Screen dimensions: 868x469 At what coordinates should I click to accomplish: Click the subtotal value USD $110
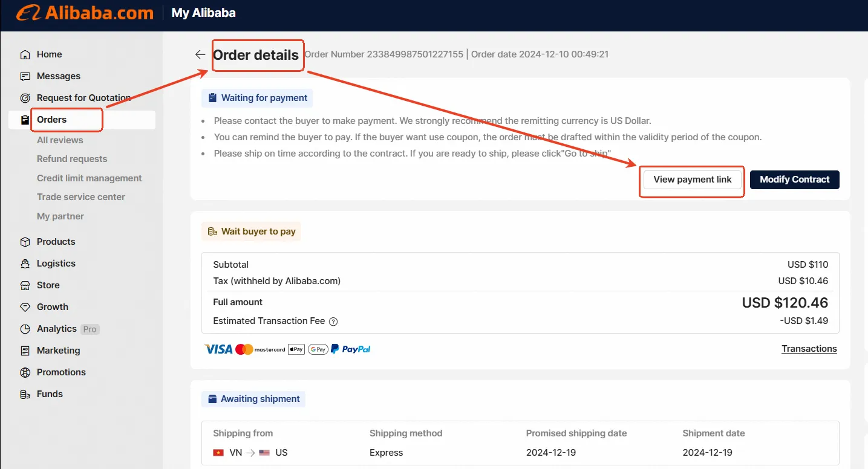(808, 265)
